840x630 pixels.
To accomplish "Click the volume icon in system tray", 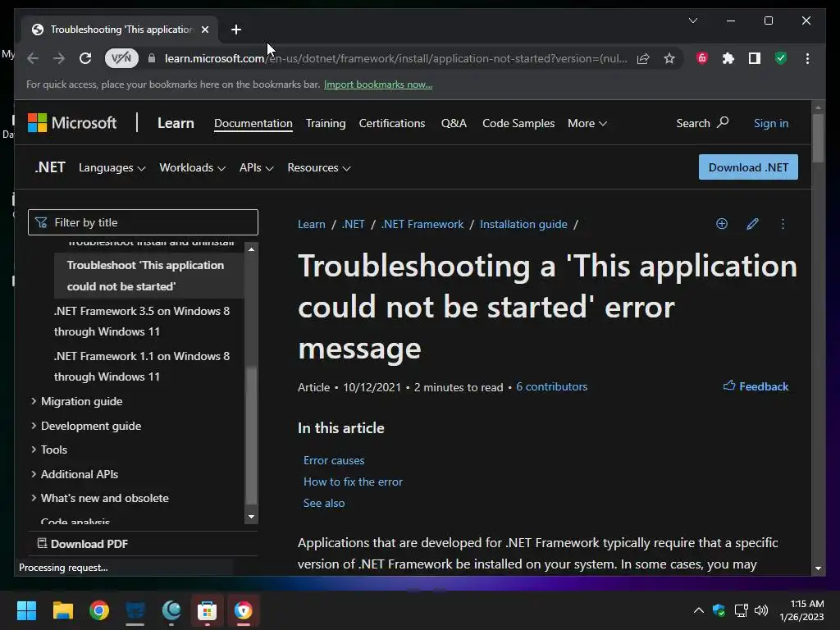I will tap(760, 610).
